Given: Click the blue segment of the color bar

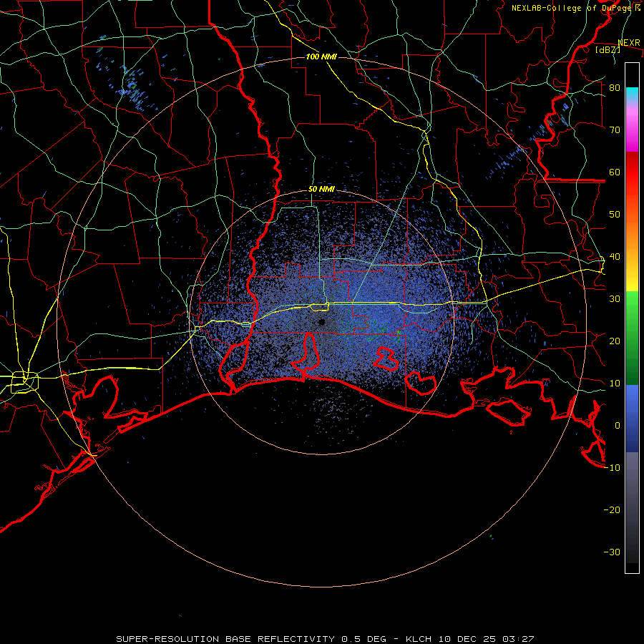Looking at the screenshot, I should (x=632, y=417).
